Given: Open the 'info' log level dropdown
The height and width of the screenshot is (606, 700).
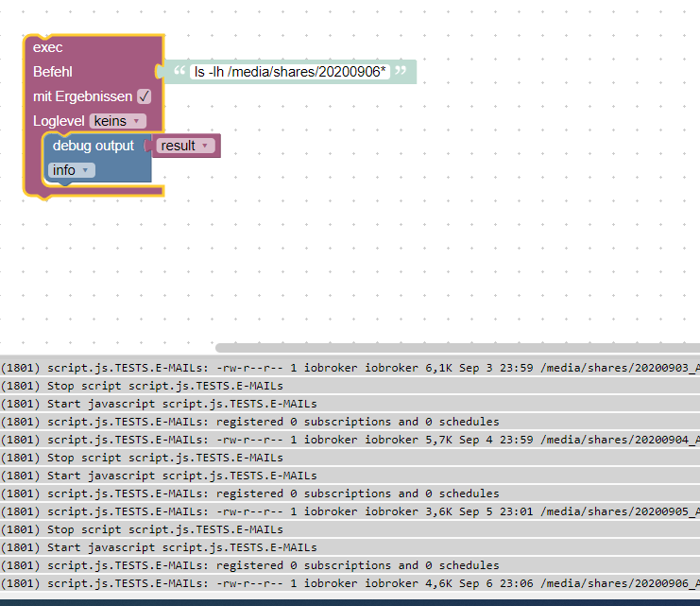Looking at the screenshot, I should coord(72,170).
